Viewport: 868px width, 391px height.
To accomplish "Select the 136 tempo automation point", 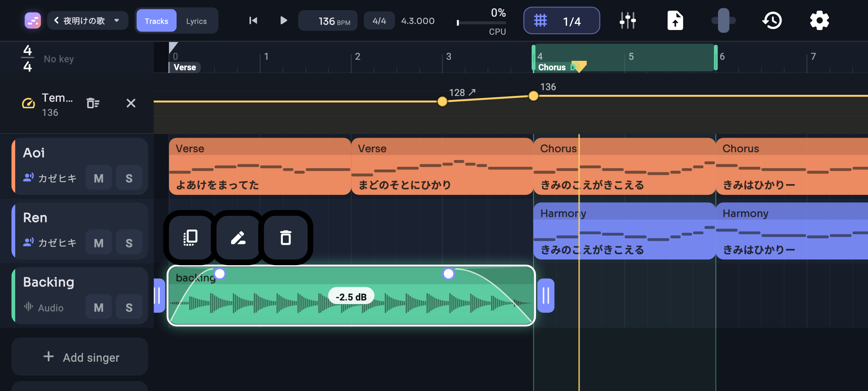I will [x=533, y=96].
